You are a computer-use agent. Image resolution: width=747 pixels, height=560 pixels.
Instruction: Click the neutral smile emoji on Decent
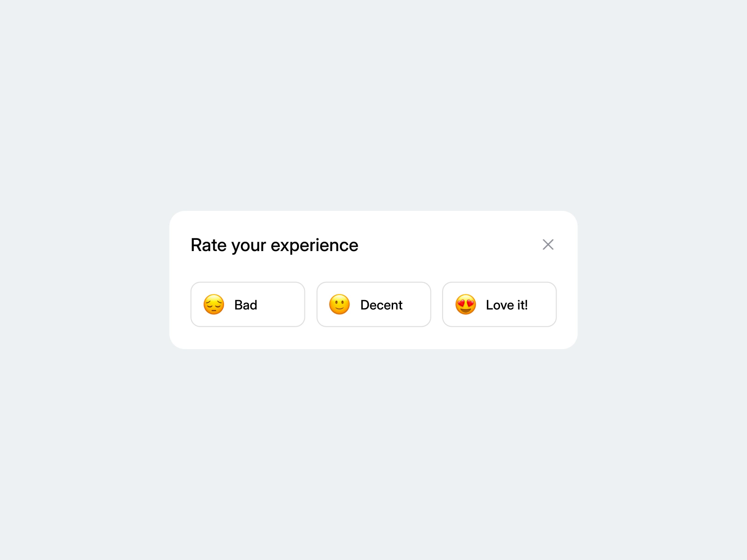coord(338,305)
